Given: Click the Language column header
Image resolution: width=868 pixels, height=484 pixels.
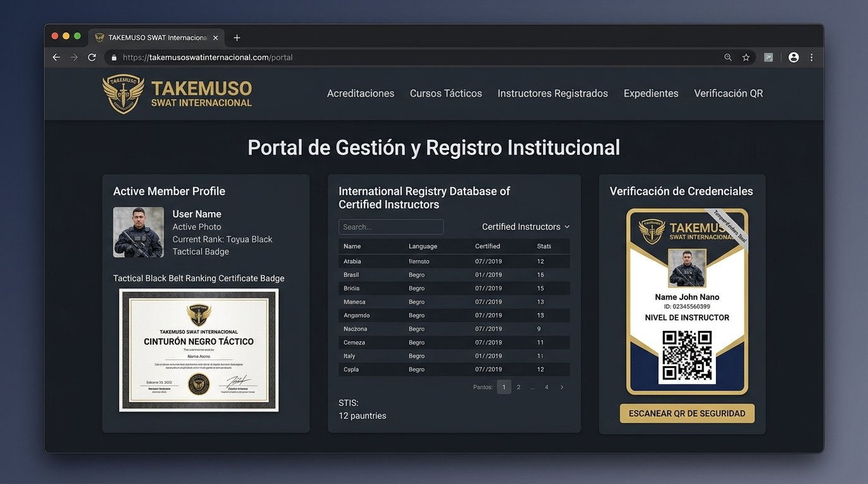Looking at the screenshot, I should click(423, 246).
